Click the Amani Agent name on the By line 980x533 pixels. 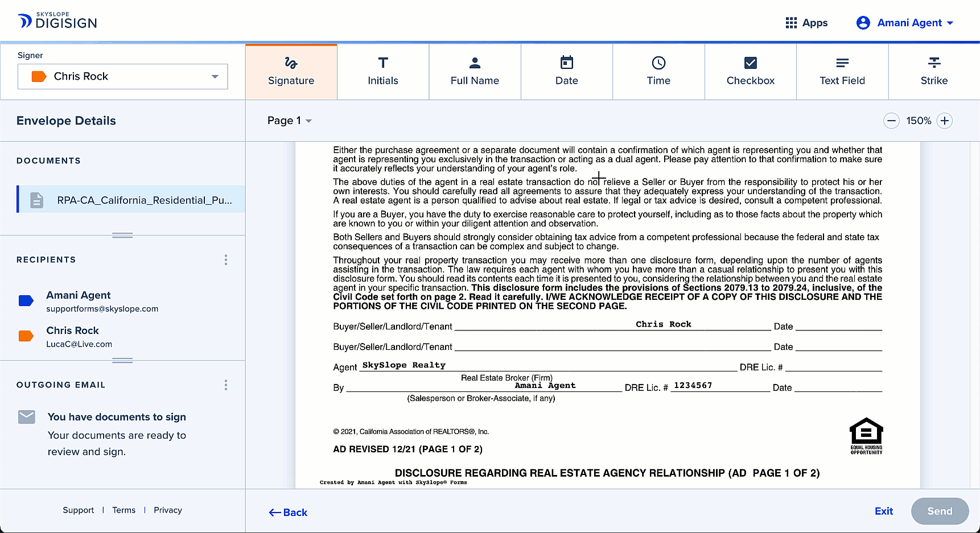pyautogui.click(x=545, y=386)
